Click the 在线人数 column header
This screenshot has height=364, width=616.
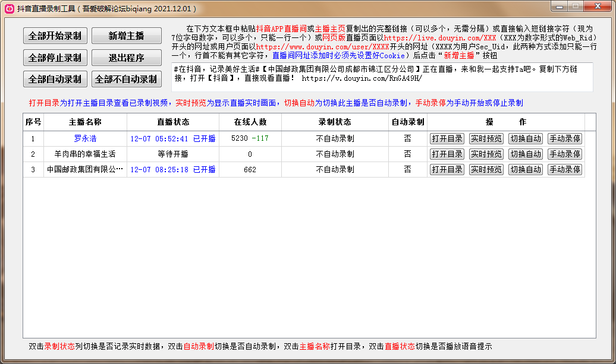click(250, 122)
